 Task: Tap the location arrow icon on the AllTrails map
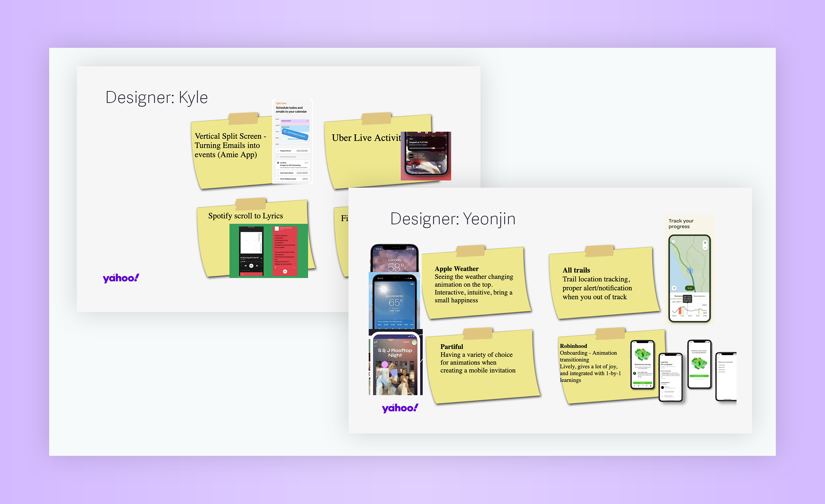point(674,288)
